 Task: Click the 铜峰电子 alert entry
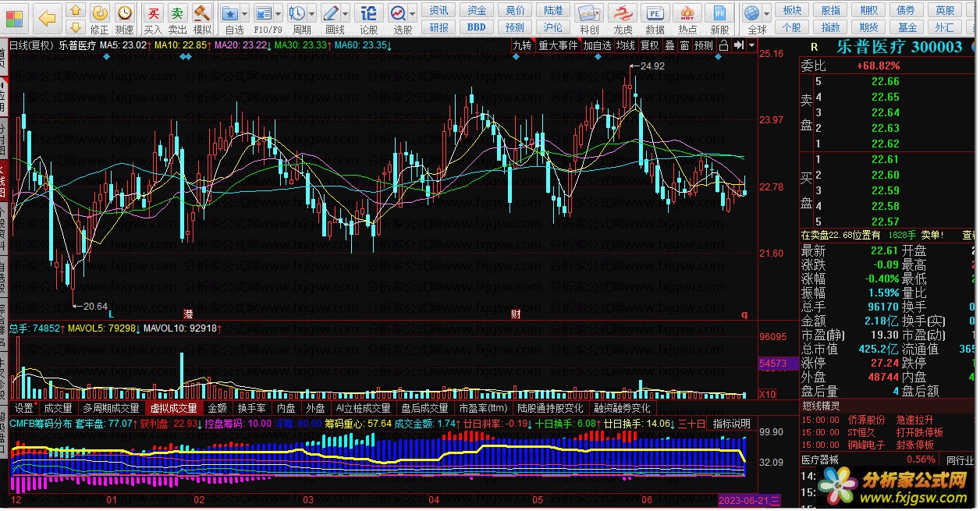pos(867,445)
